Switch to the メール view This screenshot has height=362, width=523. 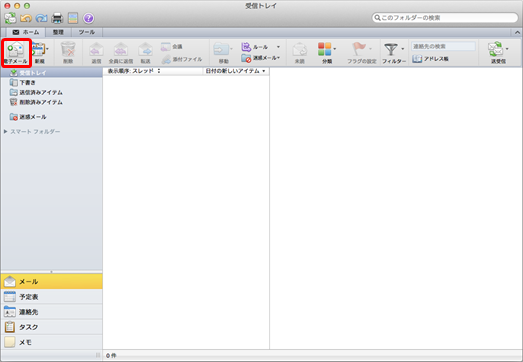tap(52, 282)
